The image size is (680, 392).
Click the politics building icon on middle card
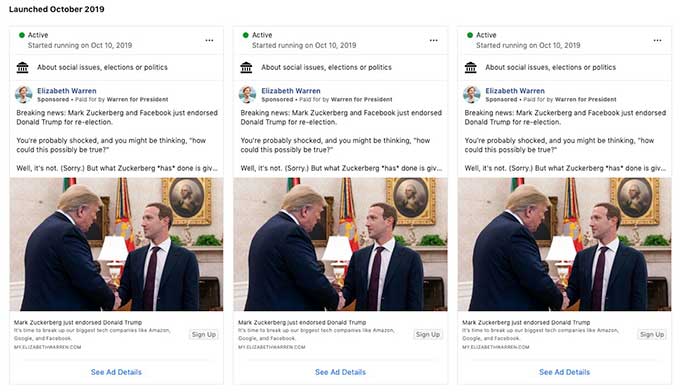pos(246,68)
